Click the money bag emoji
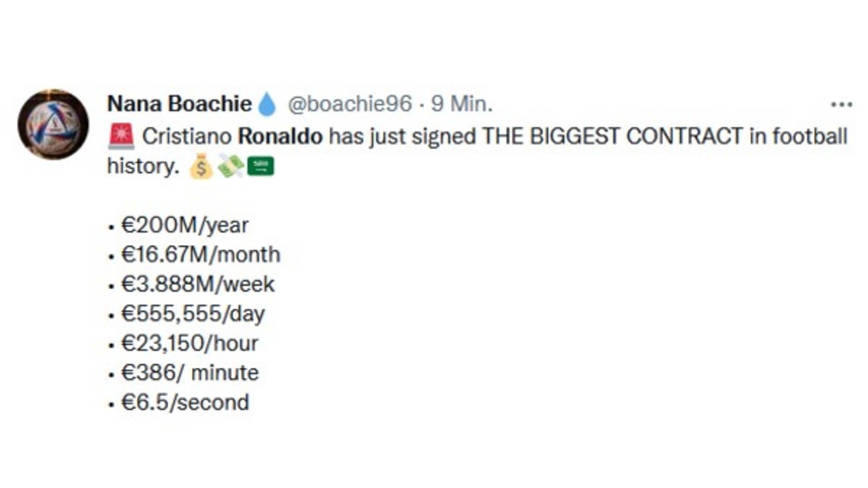The height and width of the screenshot is (488, 868). (x=201, y=166)
